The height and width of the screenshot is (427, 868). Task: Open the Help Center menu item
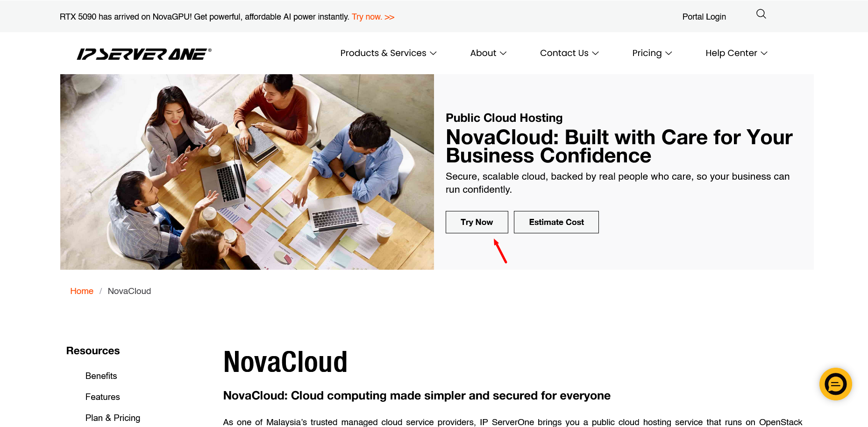tap(731, 53)
